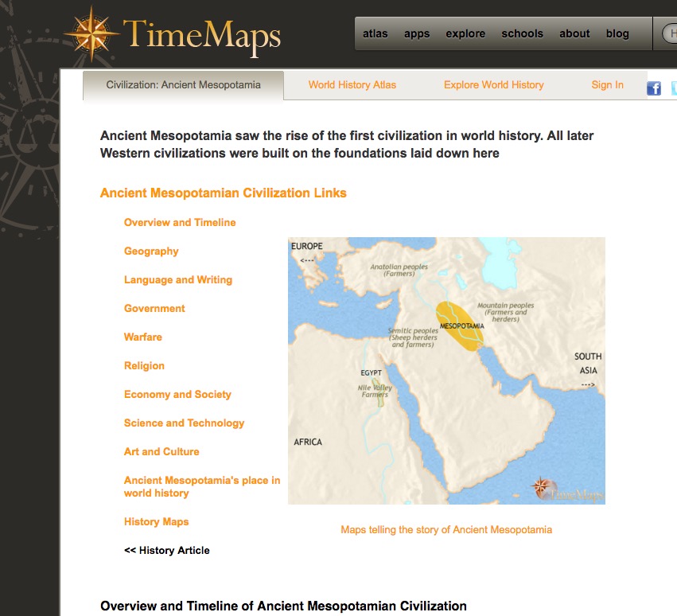Viewport: 677px width, 616px height.
Task: Click the TimeMaps compass logo
Action: (91, 33)
